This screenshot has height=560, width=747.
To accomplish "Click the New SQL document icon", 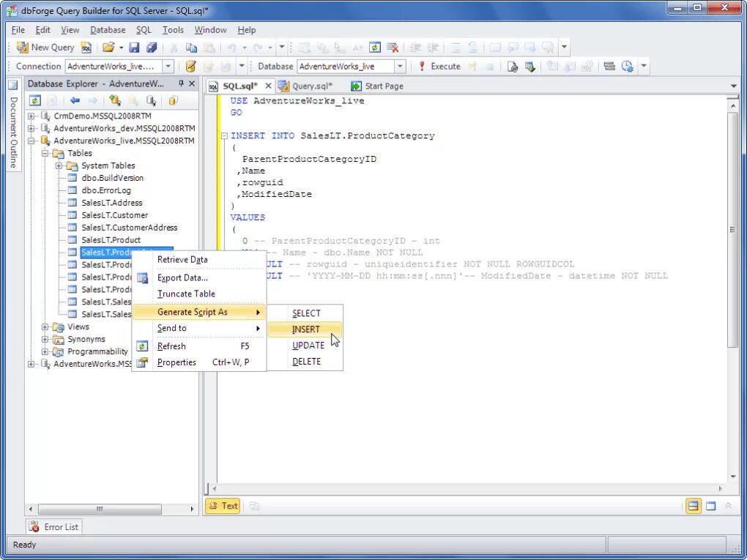I will point(86,47).
